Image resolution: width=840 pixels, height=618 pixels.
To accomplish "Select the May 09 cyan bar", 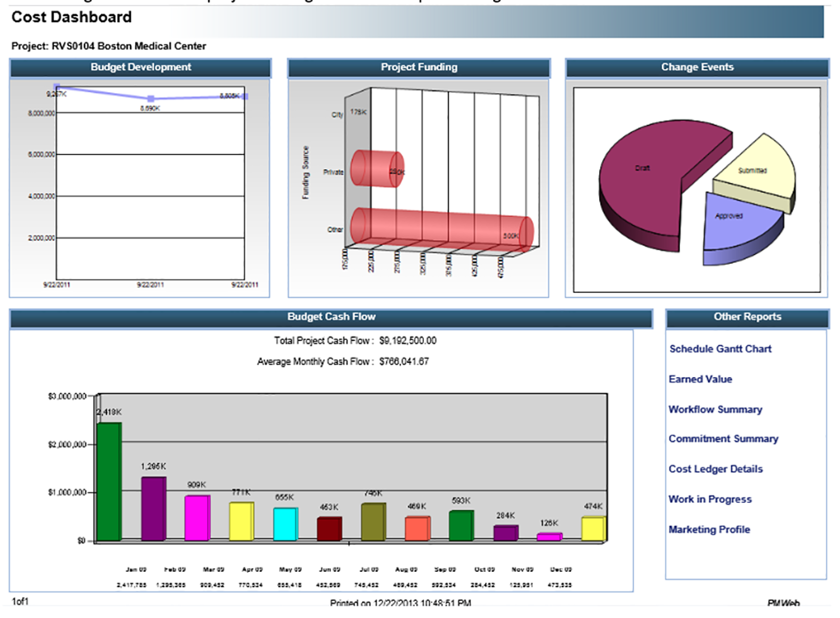I will (x=285, y=524).
